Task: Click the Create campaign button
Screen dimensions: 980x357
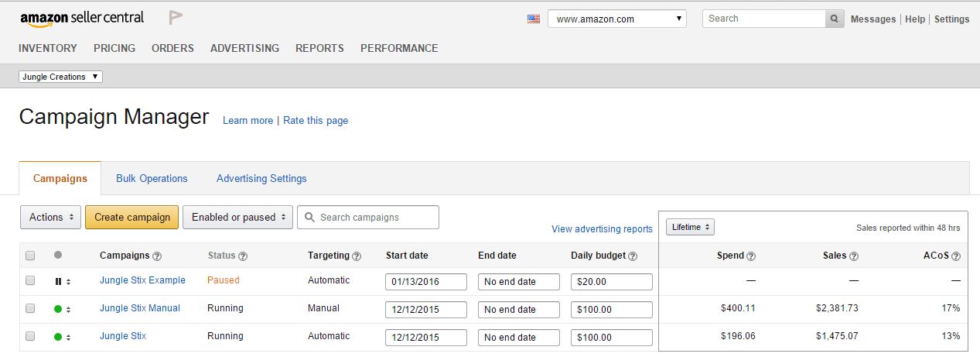Action: point(132,217)
